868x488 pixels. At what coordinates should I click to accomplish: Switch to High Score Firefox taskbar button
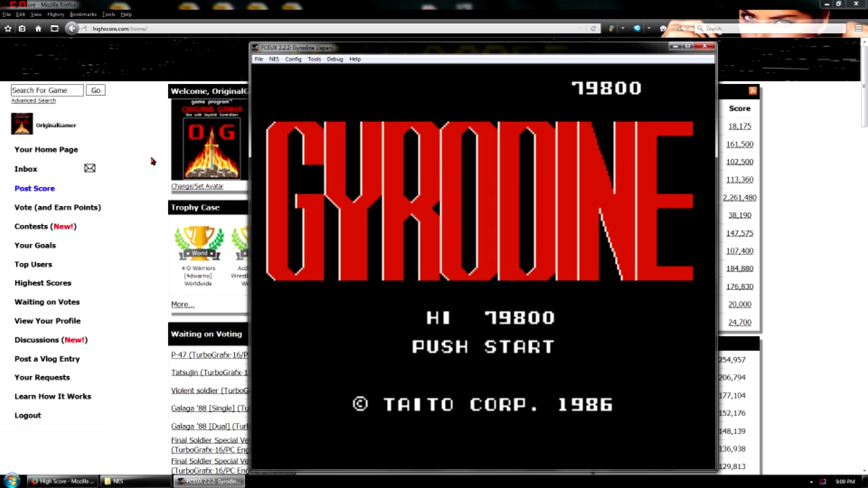(62, 481)
